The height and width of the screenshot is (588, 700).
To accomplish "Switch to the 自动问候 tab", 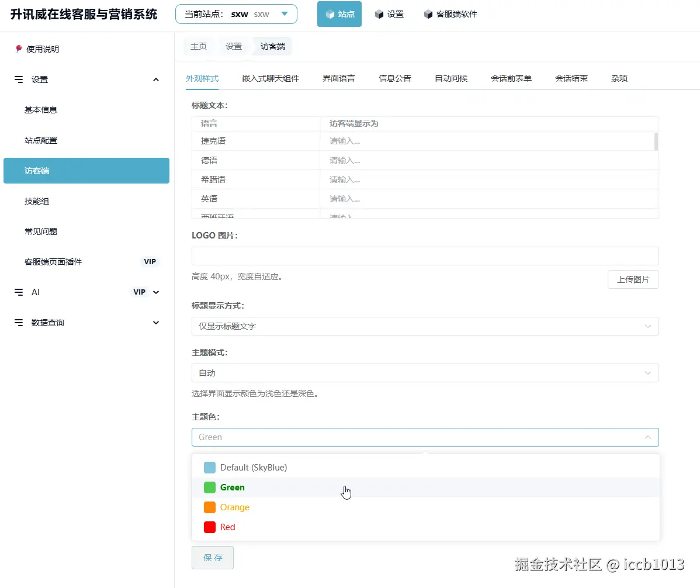I will point(451,78).
